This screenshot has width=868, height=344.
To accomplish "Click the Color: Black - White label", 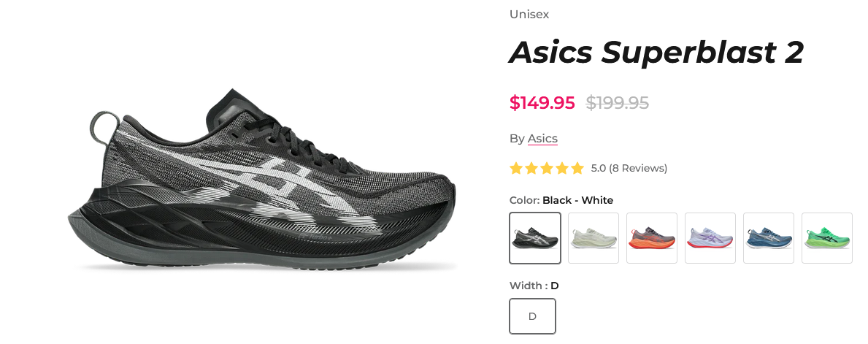I will point(561,200).
